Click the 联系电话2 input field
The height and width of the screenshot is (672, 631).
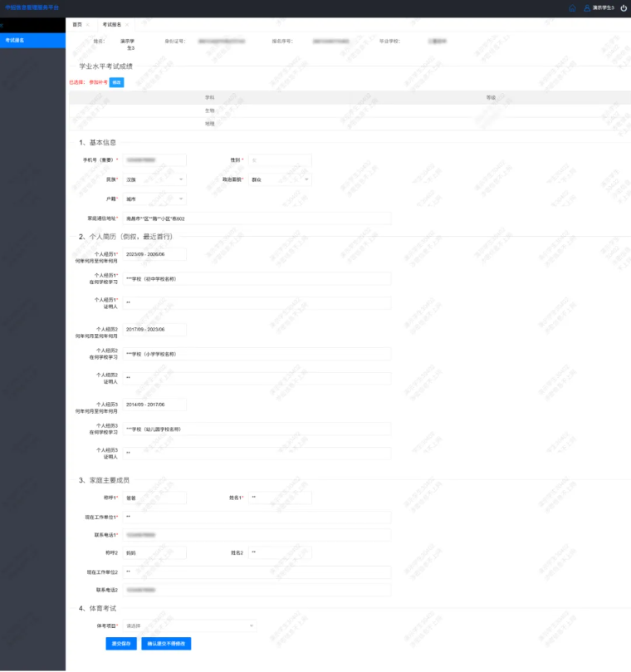click(257, 590)
